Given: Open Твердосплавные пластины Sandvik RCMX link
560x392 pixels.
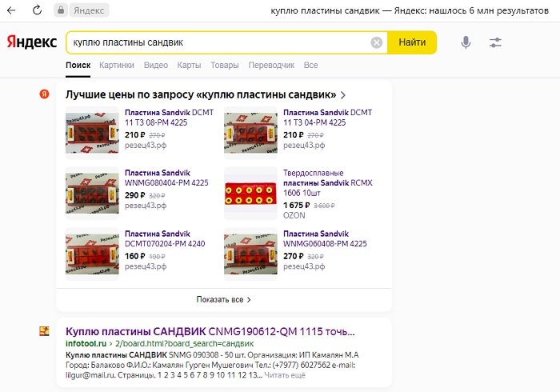Looking at the screenshot, I should (x=328, y=182).
